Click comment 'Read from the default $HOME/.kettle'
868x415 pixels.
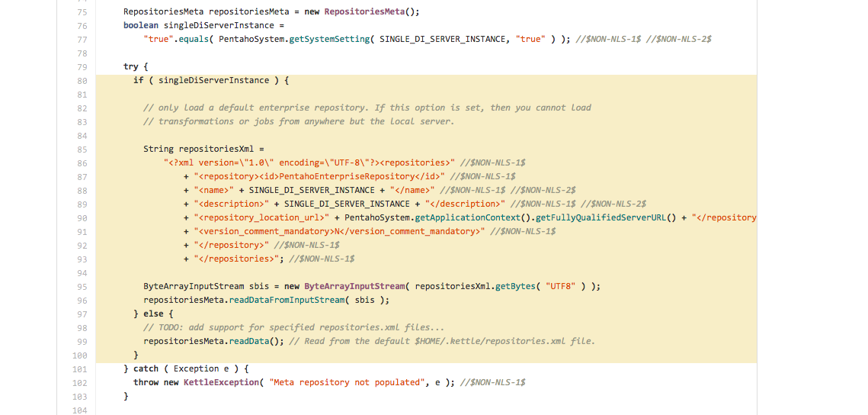(x=442, y=341)
